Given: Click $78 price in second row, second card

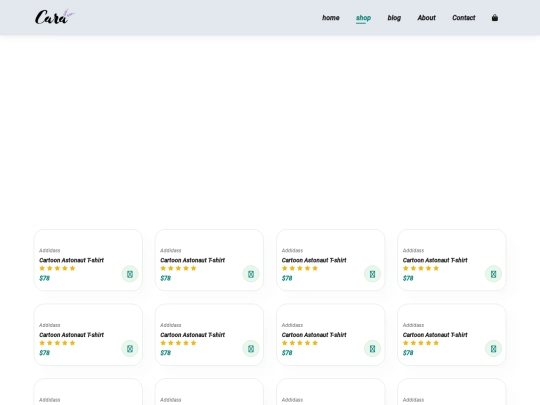Looking at the screenshot, I should (166, 353).
